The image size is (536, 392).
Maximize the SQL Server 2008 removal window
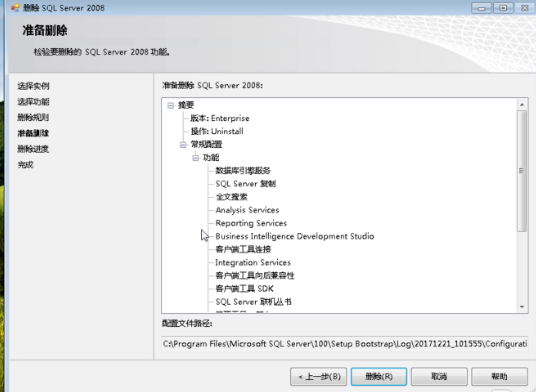coord(503,8)
